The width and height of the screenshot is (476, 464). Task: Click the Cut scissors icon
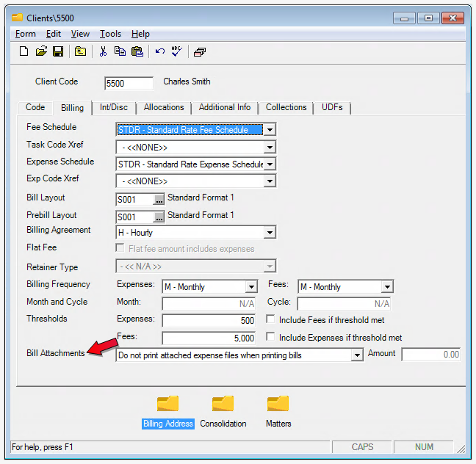(x=103, y=51)
